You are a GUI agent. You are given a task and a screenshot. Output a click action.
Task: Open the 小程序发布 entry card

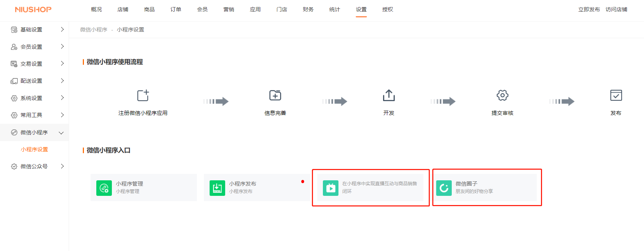coord(257,188)
